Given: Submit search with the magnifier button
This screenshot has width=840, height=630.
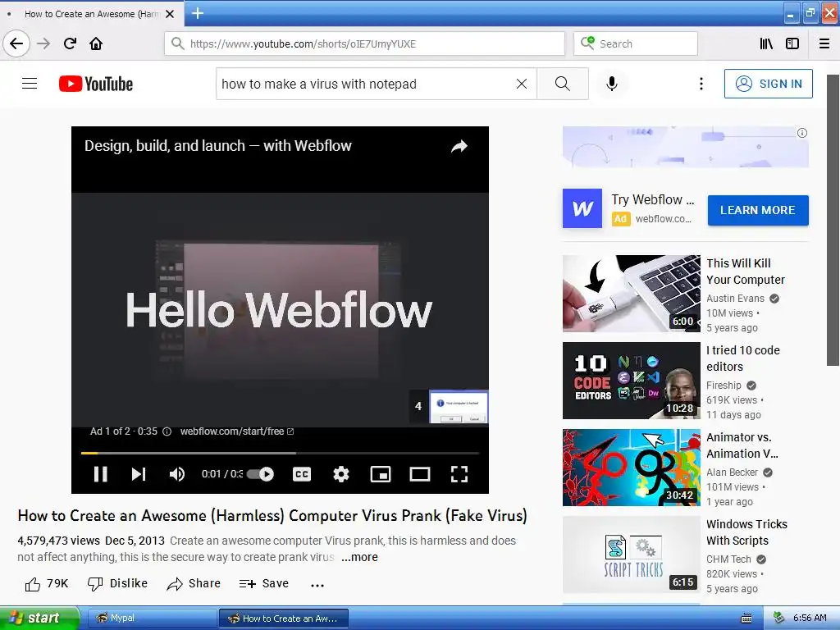Looking at the screenshot, I should point(563,84).
